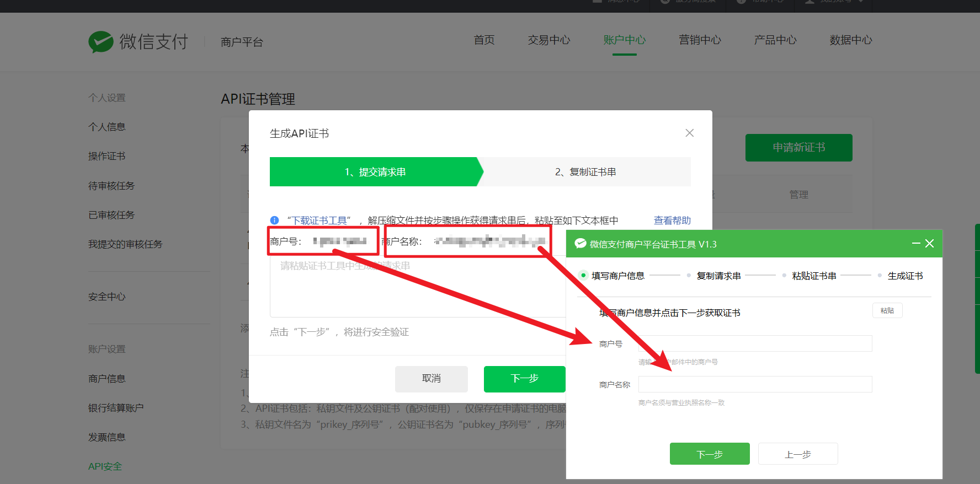Click the 商户名称 input in certificate tool
Viewport: 980px width, 484px height.
click(x=755, y=384)
